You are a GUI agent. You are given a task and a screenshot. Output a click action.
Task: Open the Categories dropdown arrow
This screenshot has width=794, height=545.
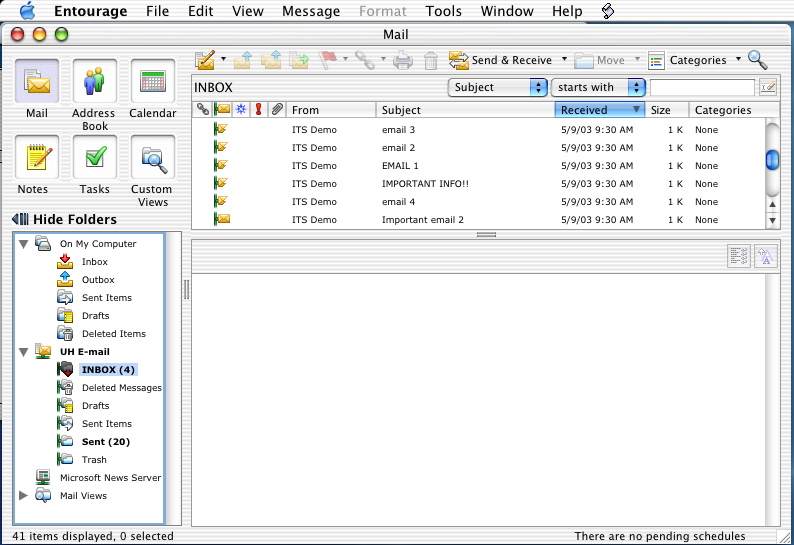[x=738, y=59]
